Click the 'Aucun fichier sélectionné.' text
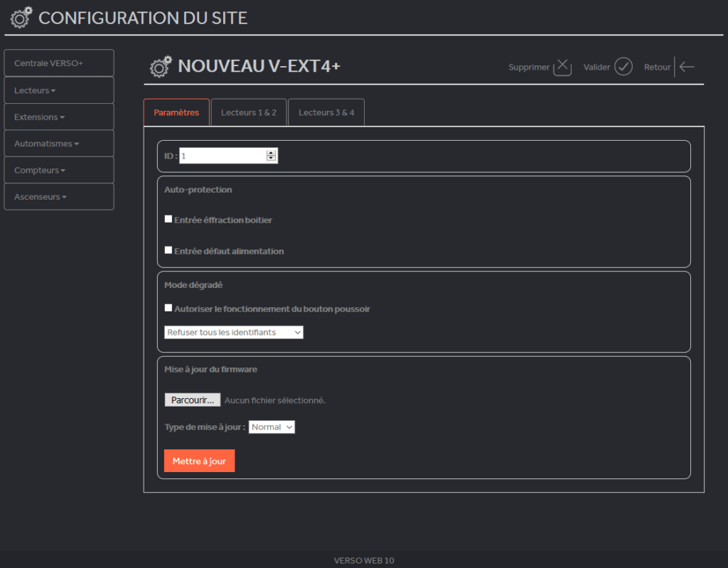Viewport: 728px width, 568px height. coord(275,400)
